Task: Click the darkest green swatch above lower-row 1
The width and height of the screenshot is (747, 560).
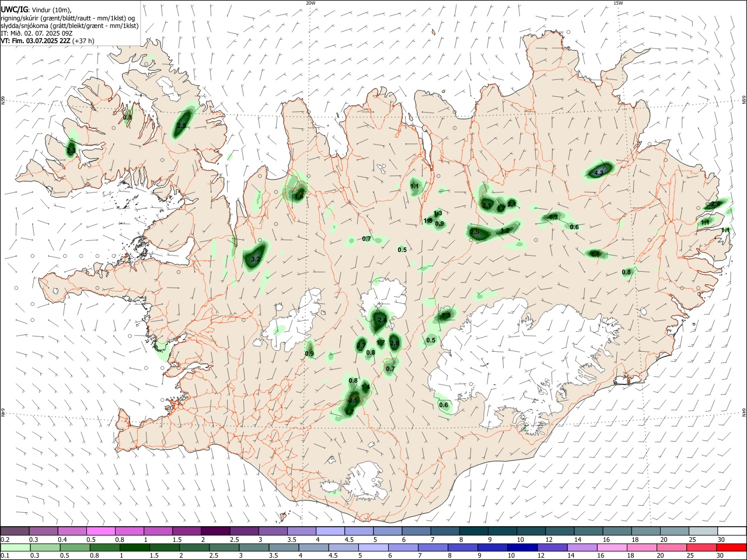Action: point(135,547)
